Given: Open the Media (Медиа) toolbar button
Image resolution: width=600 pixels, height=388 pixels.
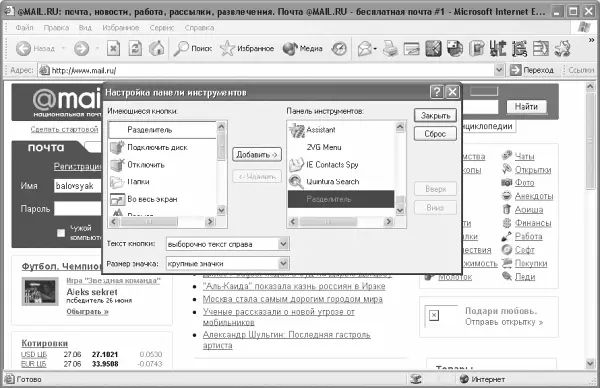Looking at the screenshot, I should click(303, 49).
